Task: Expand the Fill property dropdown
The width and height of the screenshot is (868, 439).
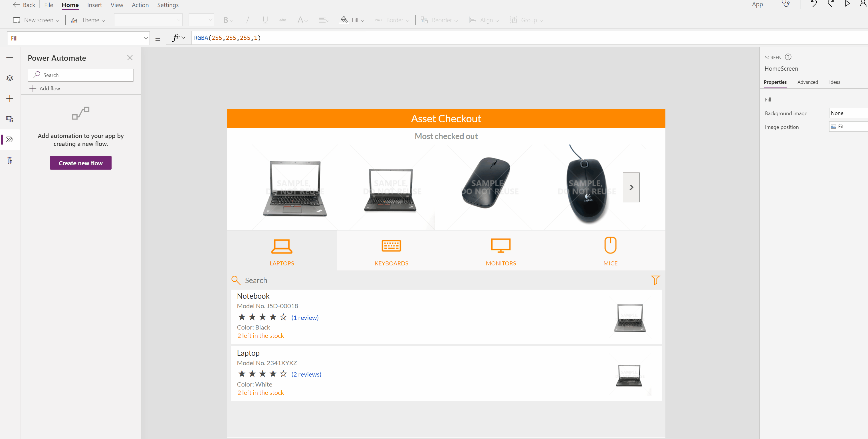Action: click(x=146, y=38)
